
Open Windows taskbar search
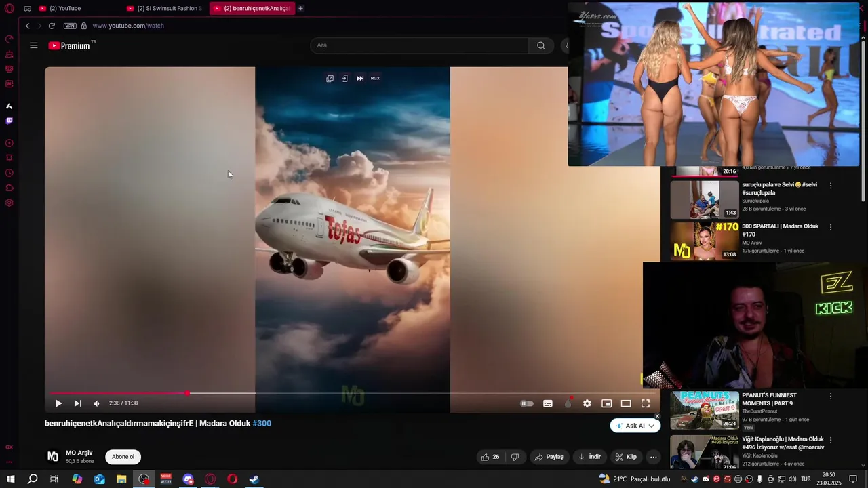click(x=33, y=479)
